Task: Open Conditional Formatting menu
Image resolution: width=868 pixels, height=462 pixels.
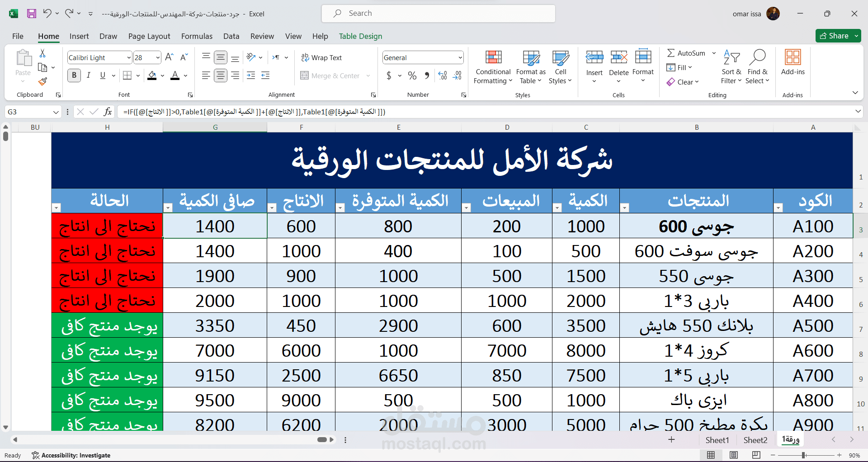Action: click(493, 67)
